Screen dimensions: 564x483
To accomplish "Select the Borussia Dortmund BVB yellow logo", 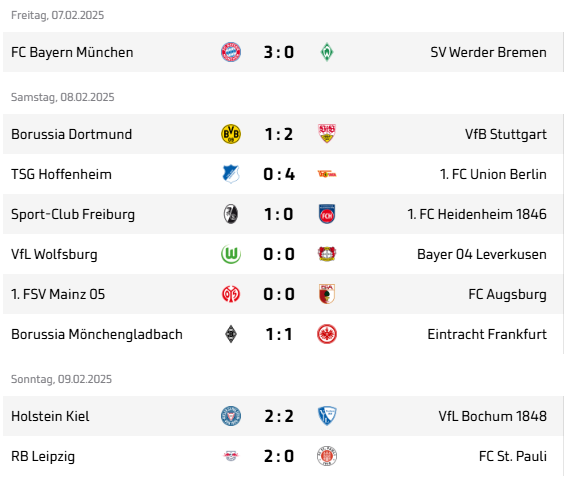I will pos(231,134).
